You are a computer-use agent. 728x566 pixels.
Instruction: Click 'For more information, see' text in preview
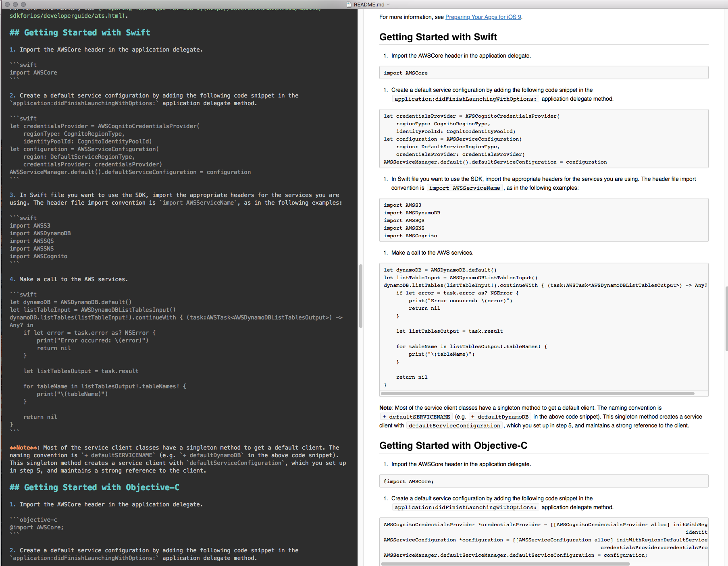[x=412, y=17]
